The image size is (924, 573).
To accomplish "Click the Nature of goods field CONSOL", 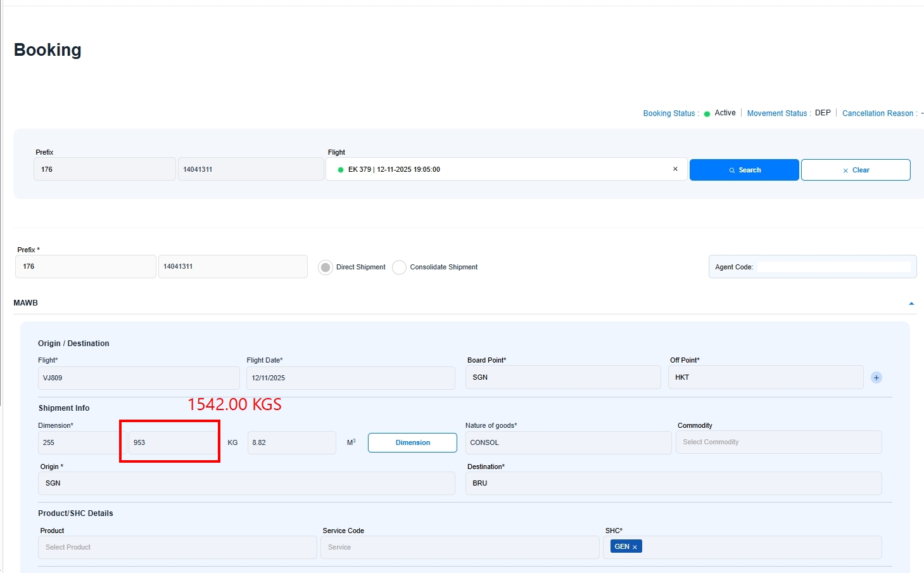I will click(567, 442).
